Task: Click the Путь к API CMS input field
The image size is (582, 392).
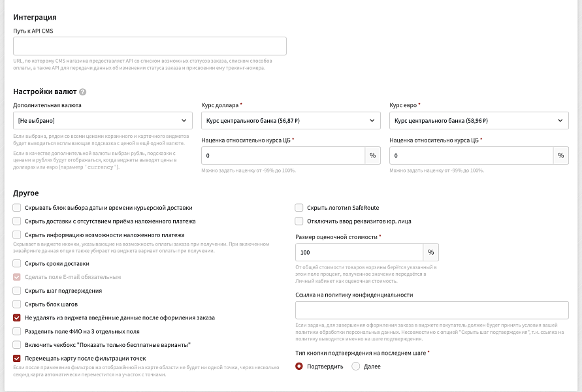Action: [150, 46]
